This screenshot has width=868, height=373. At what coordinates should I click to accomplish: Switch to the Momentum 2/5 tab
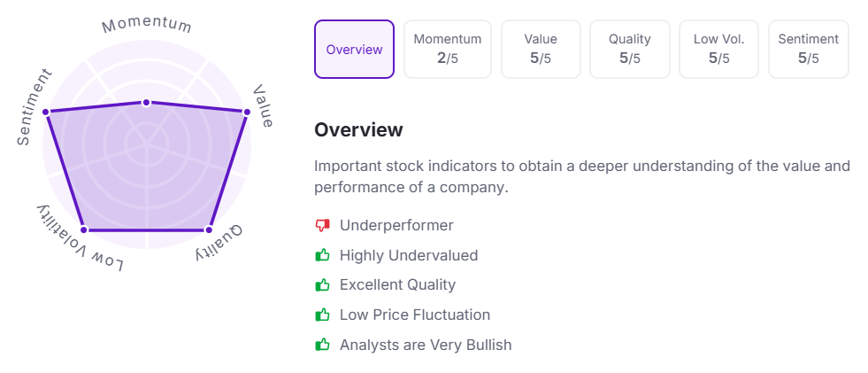pyautogui.click(x=448, y=50)
